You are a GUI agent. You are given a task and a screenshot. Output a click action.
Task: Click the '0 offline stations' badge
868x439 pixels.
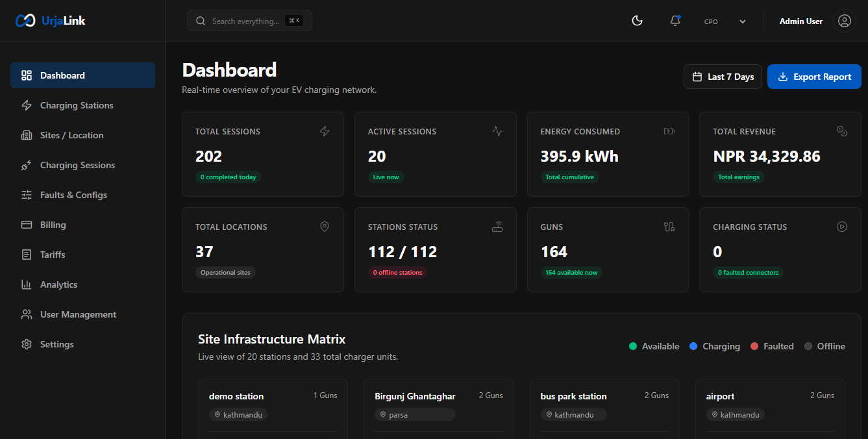click(x=397, y=272)
